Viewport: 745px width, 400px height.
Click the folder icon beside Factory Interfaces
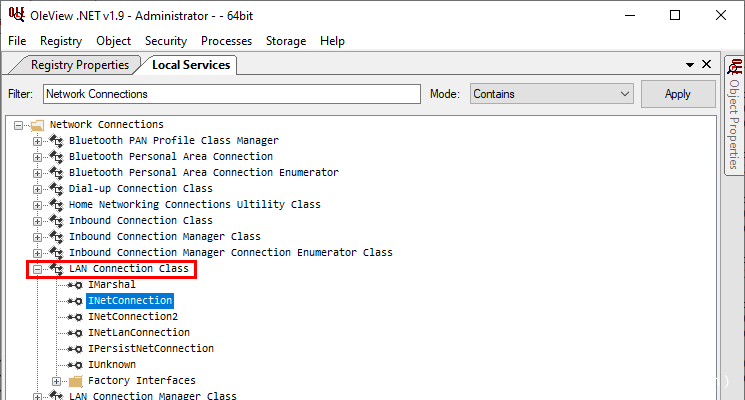75,381
